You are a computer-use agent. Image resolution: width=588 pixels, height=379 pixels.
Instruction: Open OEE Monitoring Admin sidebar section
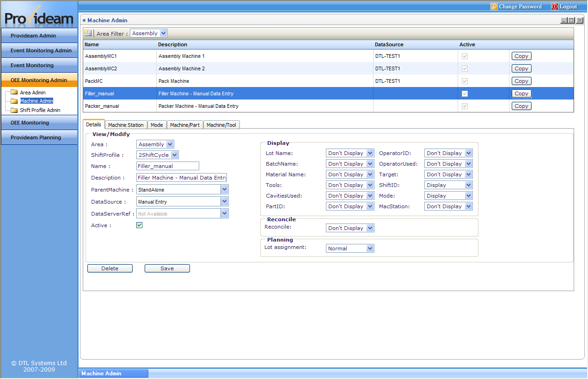point(39,80)
